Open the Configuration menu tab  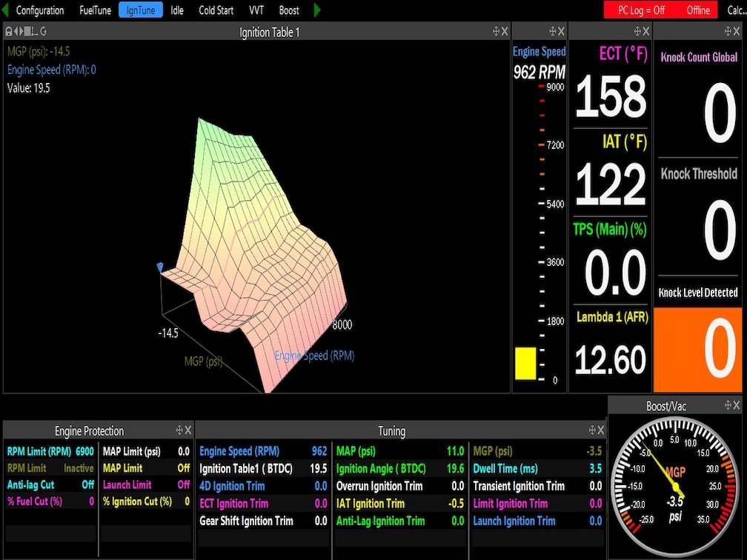click(x=40, y=10)
